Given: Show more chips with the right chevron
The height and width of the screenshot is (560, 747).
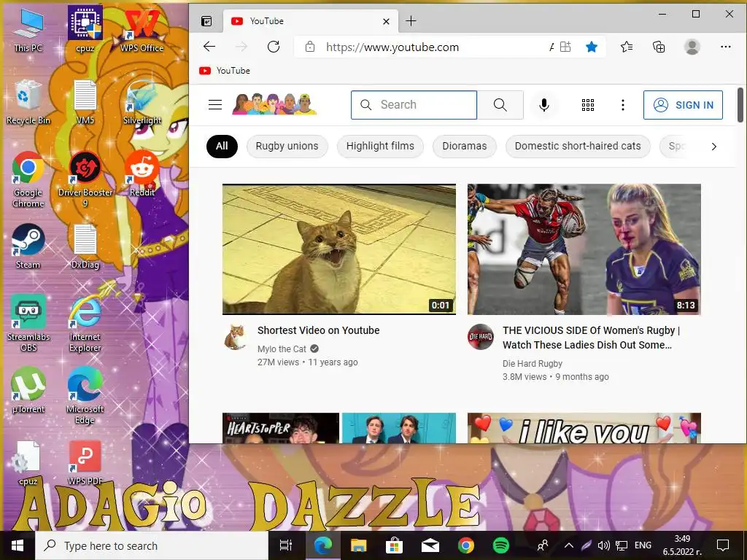Looking at the screenshot, I should (713, 147).
